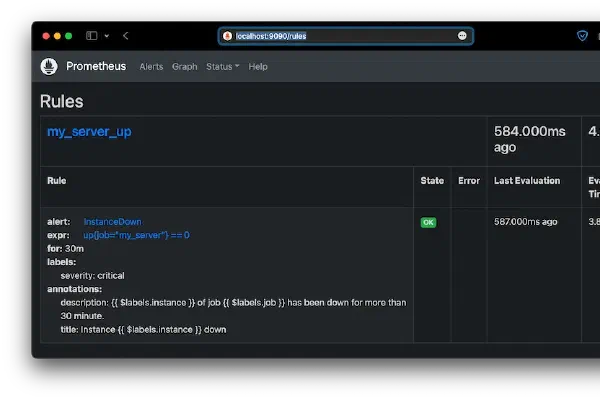
Task: Open the InstanceDown alert link
Action: (112, 222)
